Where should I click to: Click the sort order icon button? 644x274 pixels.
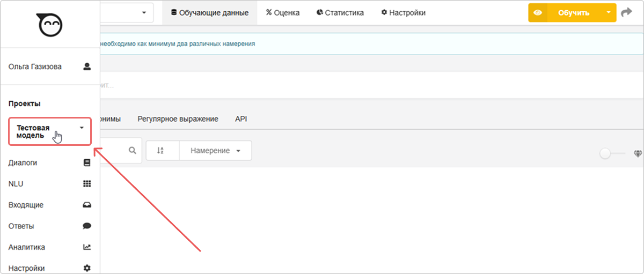pos(162,151)
